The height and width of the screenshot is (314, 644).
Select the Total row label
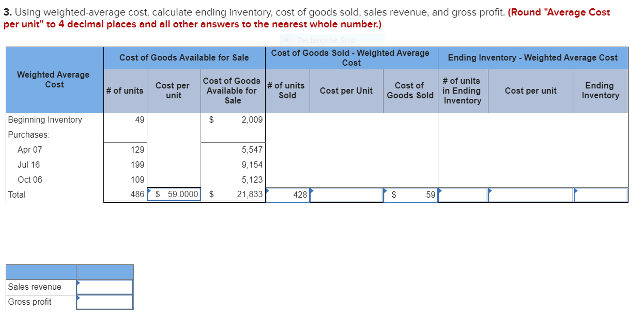[17, 195]
